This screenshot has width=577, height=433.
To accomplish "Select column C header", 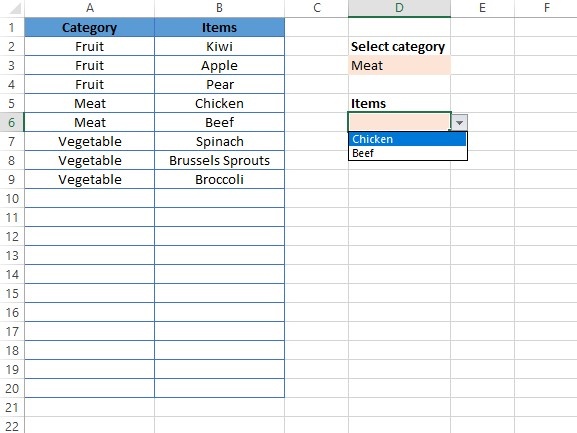I will coord(316,8).
